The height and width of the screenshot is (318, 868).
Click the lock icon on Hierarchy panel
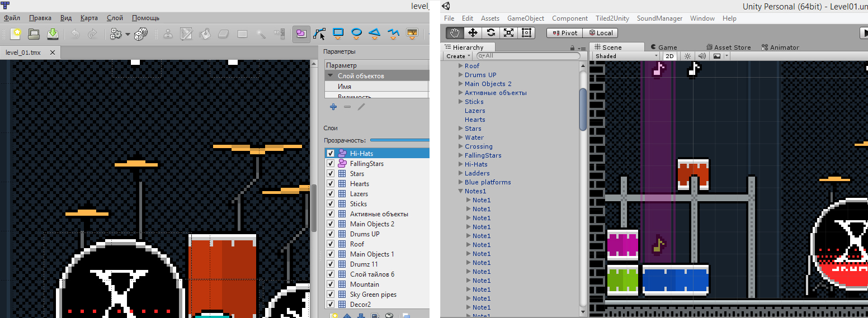(x=573, y=48)
